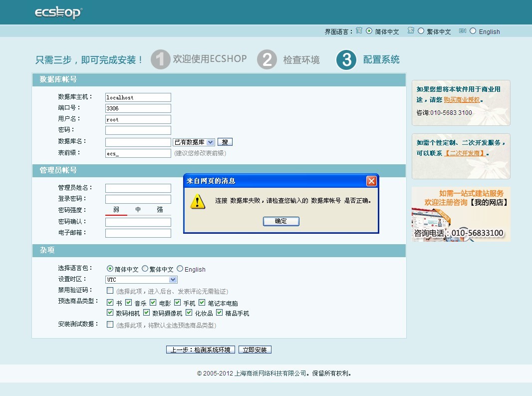Click the 数据库主机 localhost field

(138, 97)
